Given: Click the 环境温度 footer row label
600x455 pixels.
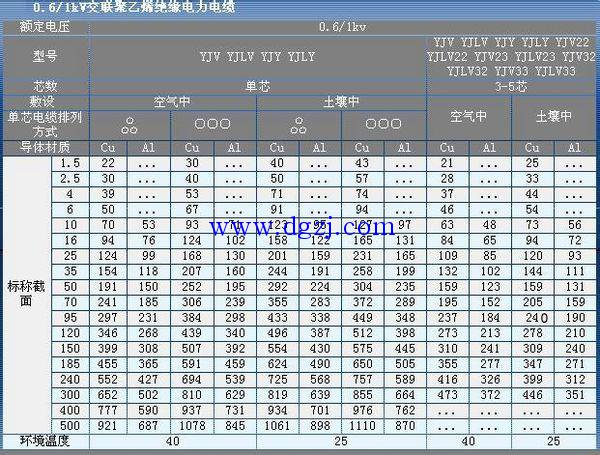Looking at the screenshot, I should 45,441.
